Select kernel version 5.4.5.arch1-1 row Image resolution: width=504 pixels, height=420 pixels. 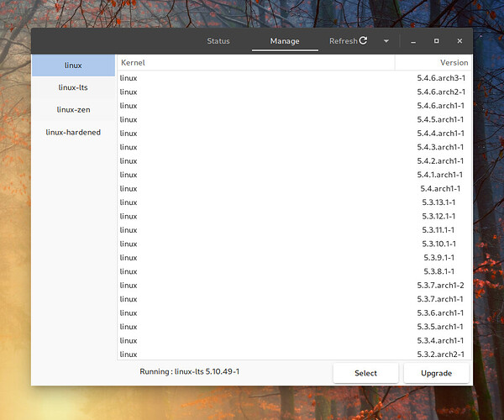click(x=295, y=119)
